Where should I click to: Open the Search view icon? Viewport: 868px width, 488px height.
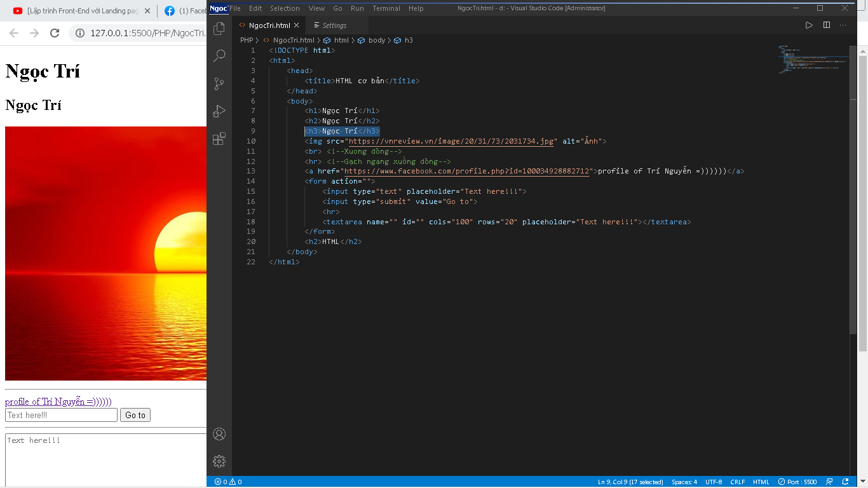coord(219,56)
